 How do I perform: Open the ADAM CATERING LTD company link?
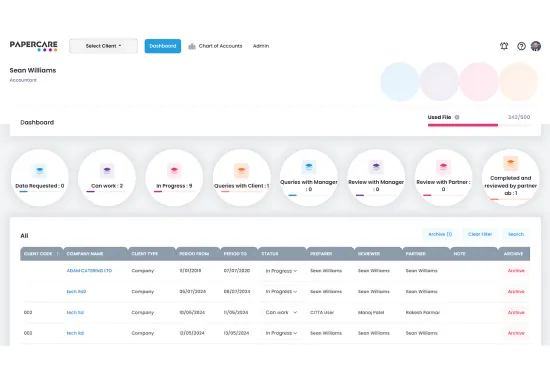coord(89,271)
